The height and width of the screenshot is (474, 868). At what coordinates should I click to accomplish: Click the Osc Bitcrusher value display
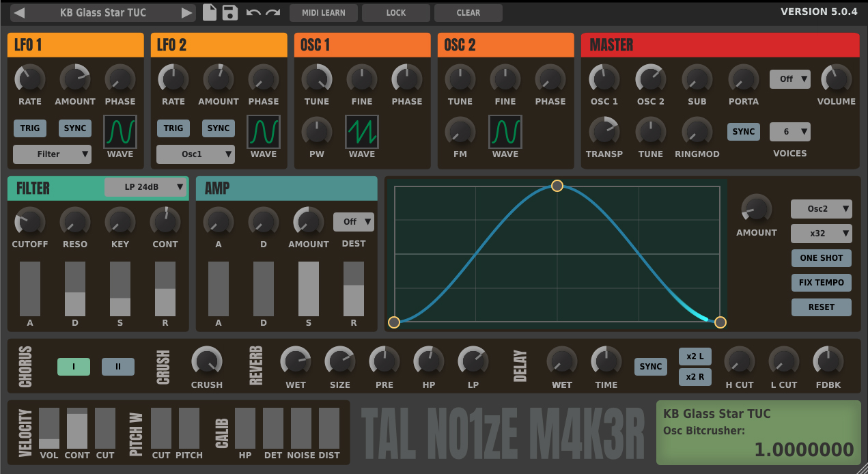tap(804, 449)
